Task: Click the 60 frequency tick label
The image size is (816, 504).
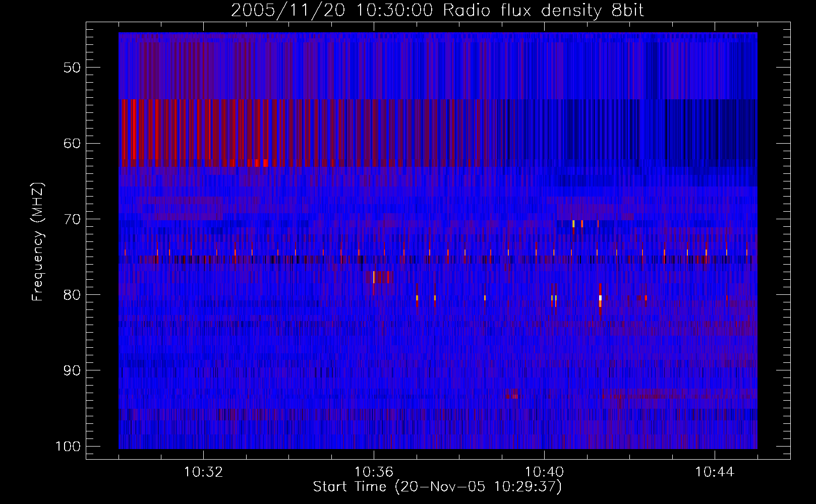Action: click(72, 143)
